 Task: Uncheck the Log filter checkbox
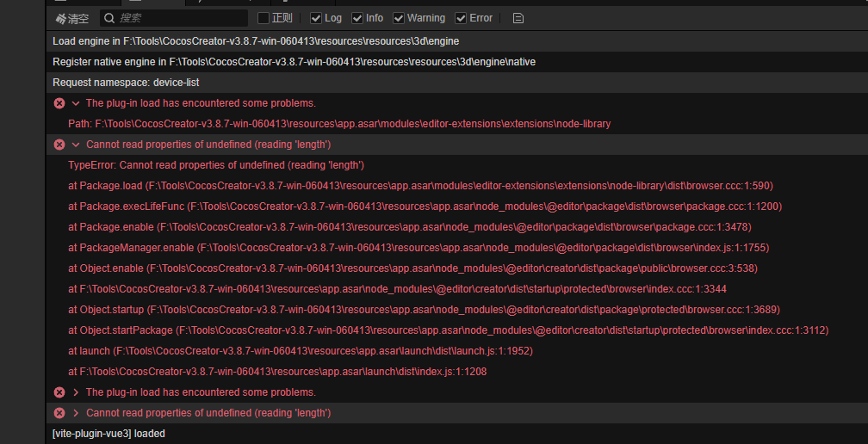[316, 18]
